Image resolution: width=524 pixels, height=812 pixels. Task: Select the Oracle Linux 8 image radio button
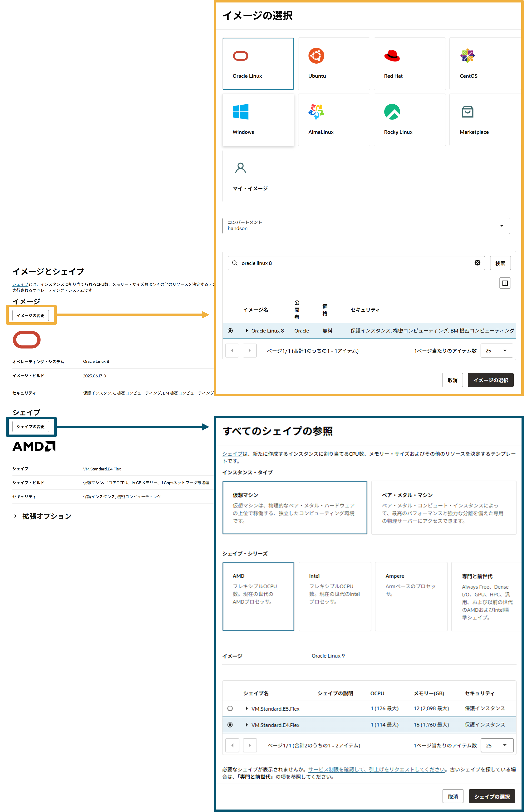tap(230, 331)
